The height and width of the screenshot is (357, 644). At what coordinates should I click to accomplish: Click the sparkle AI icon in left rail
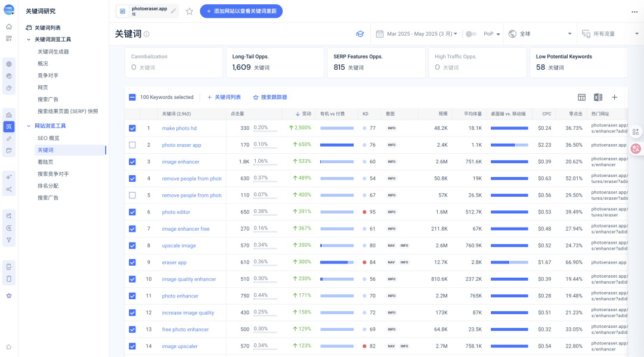pyautogui.click(x=8, y=177)
